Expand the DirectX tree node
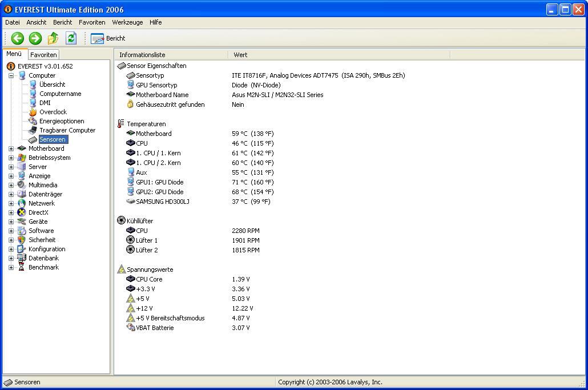The height and width of the screenshot is (390, 588). [11, 212]
